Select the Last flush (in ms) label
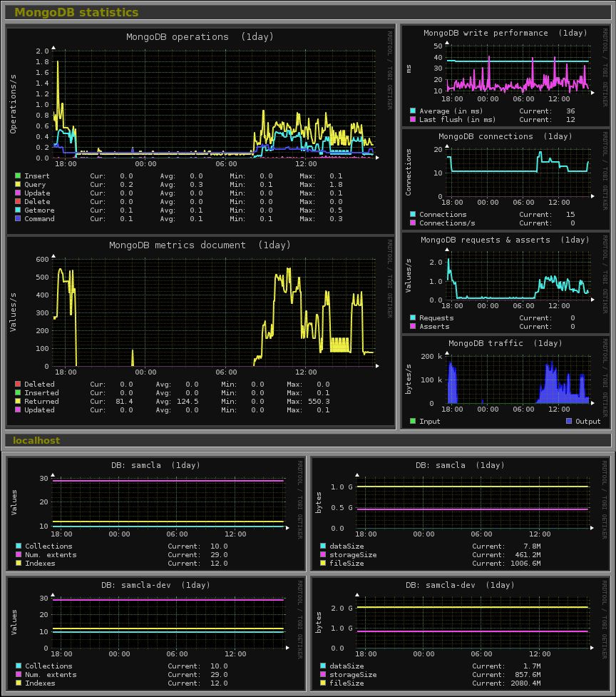The height and width of the screenshot is (697, 616). click(458, 120)
